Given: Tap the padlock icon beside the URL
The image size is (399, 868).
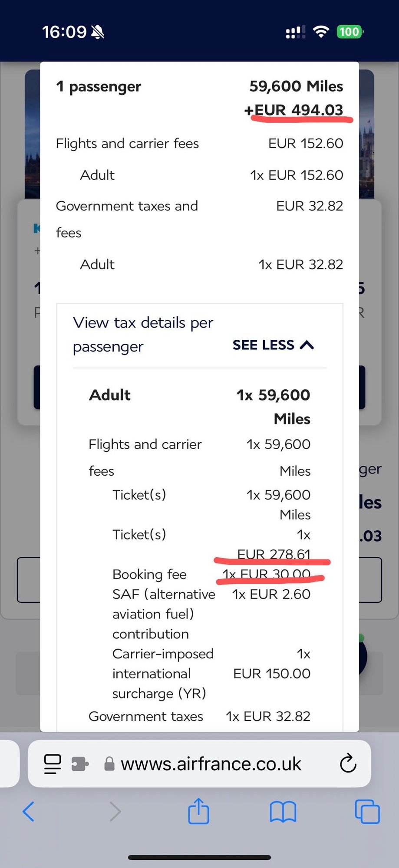Looking at the screenshot, I should click(109, 764).
